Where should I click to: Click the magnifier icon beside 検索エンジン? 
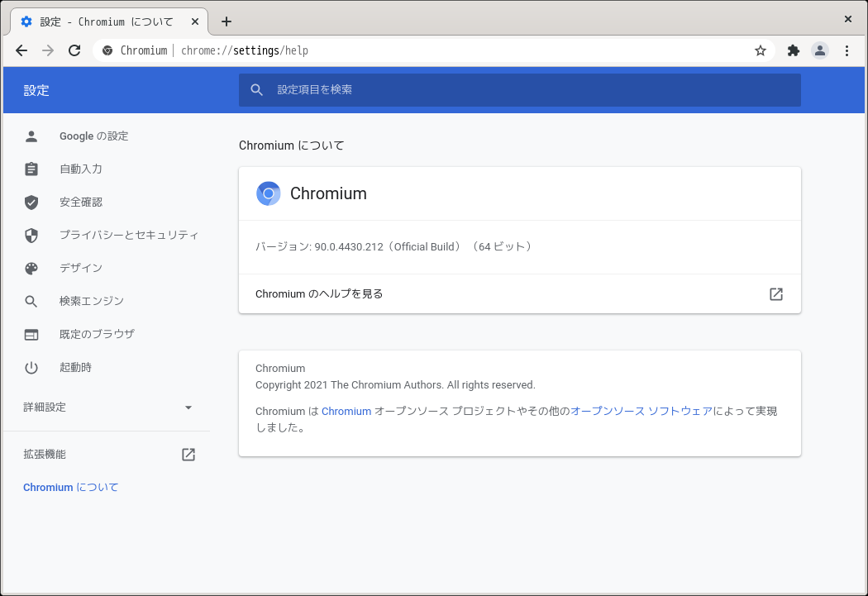[x=31, y=301]
